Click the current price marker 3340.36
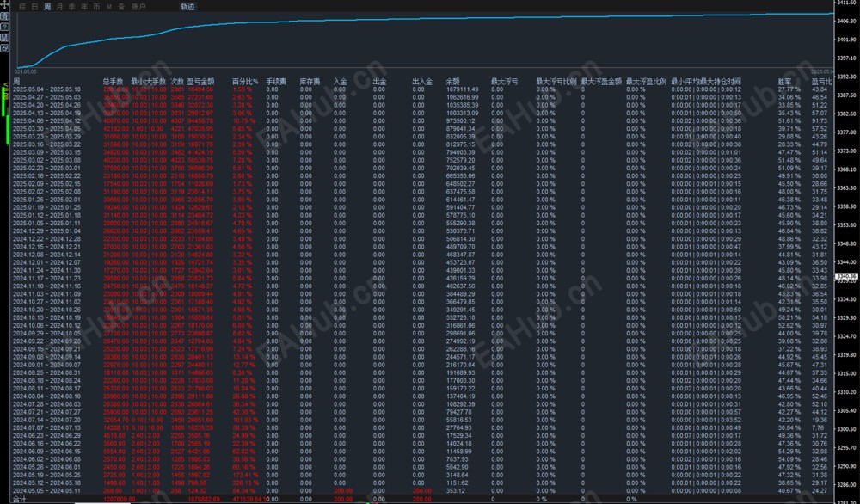The image size is (860, 504). click(845, 276)
